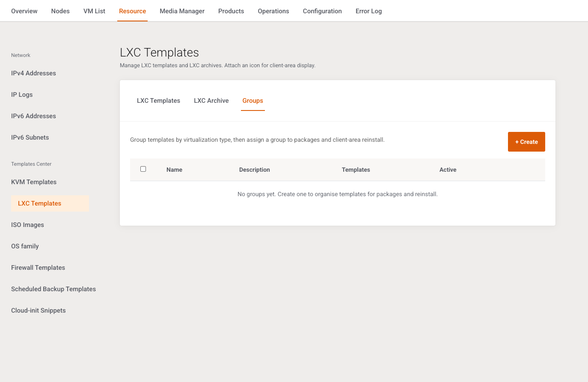Open Media Manager page

pyautogui.click(x=182, y=11)
